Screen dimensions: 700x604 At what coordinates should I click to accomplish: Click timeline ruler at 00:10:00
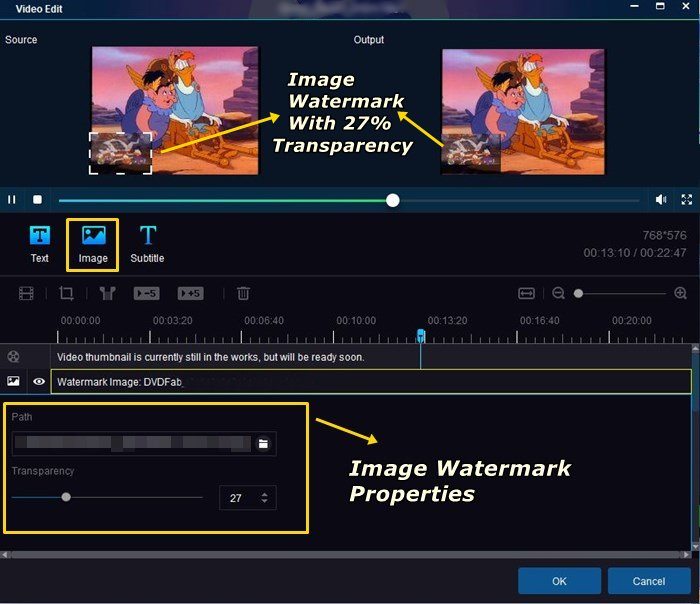(x=356, y=321)
